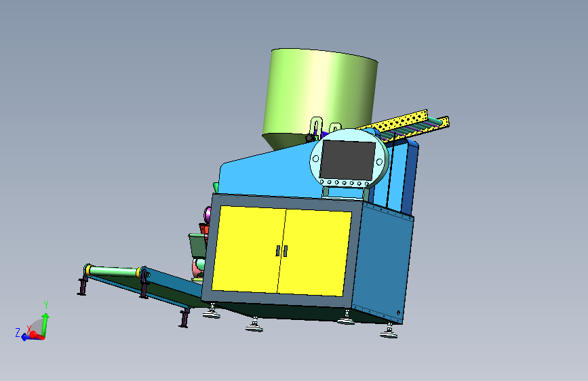Click the dark display screen on control panel
The image size is (588, 381).
point(348,160)
